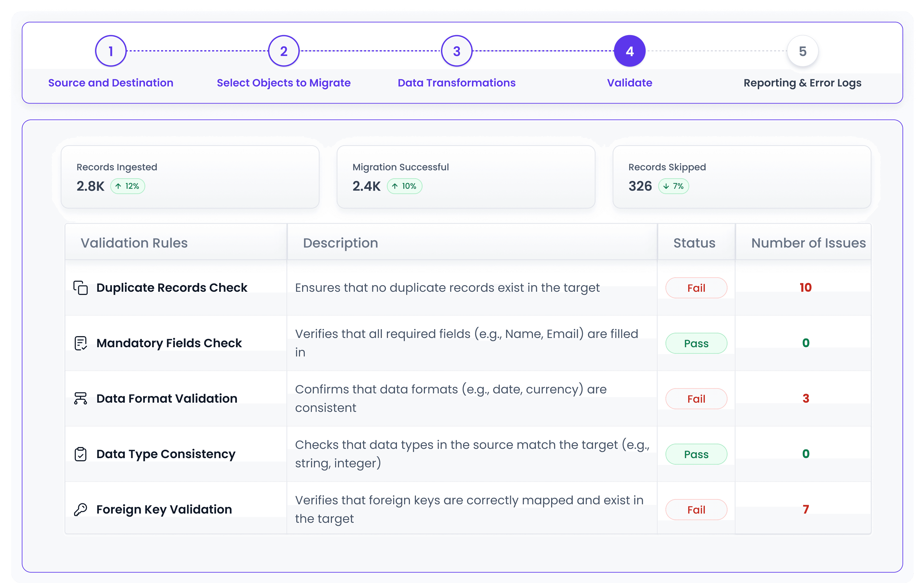Go to step 2 circle
924x583 pixels.
coord(284,51)
